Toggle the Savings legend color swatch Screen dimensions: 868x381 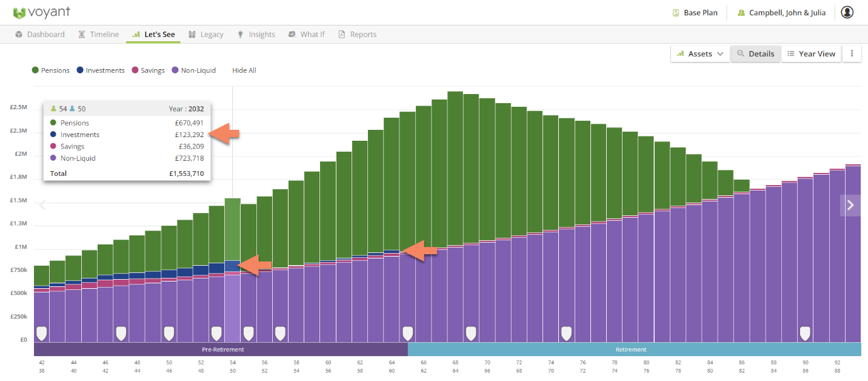pyautogui.click(x=135, y=70)
